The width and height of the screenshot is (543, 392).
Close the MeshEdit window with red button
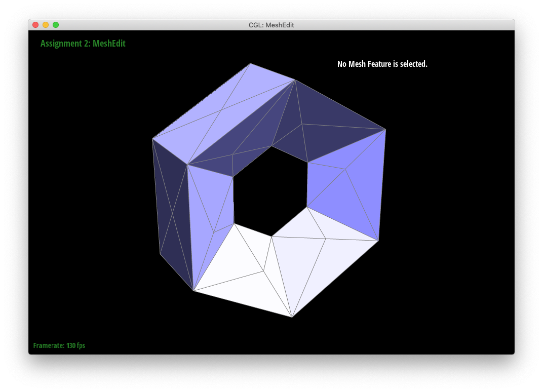pyautogui.click(x=35, y=25)
